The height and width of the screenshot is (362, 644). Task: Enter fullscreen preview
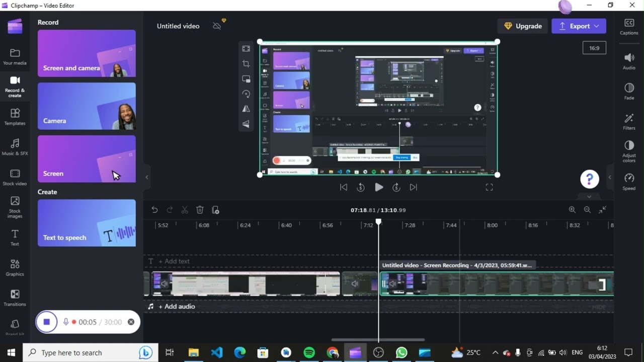[x=489, y=187]
